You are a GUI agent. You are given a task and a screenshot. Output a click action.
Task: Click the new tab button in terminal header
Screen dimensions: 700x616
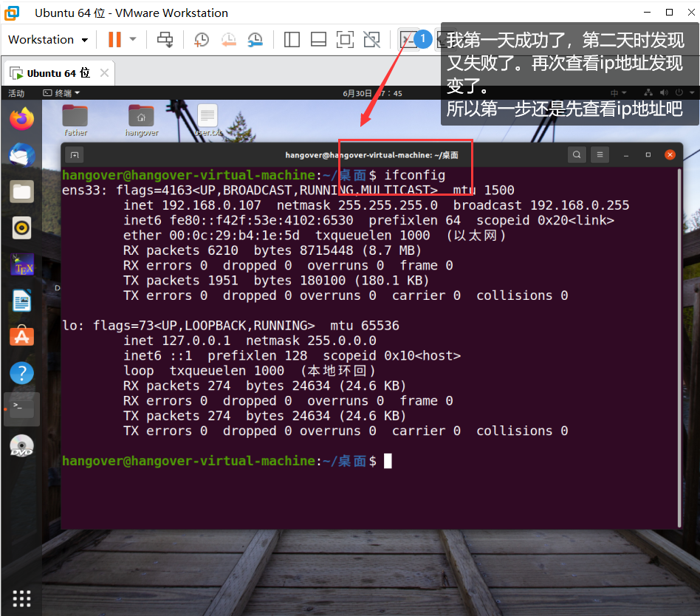[x=75, y=155]
